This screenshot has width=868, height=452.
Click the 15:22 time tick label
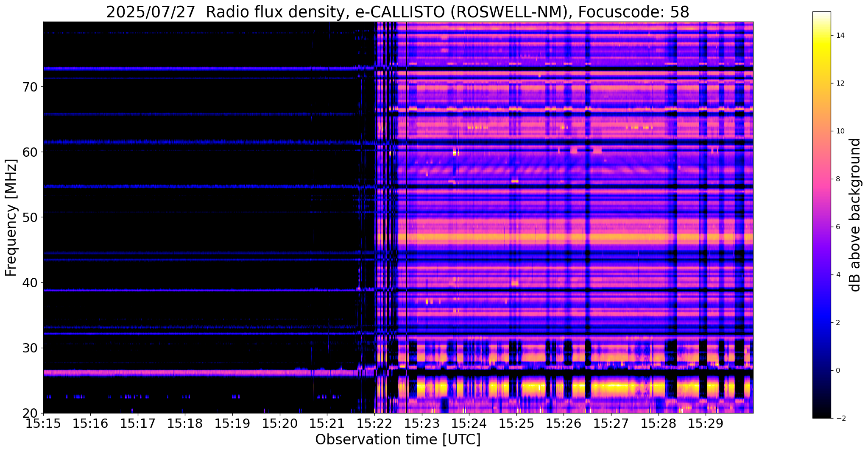(374, 423)
